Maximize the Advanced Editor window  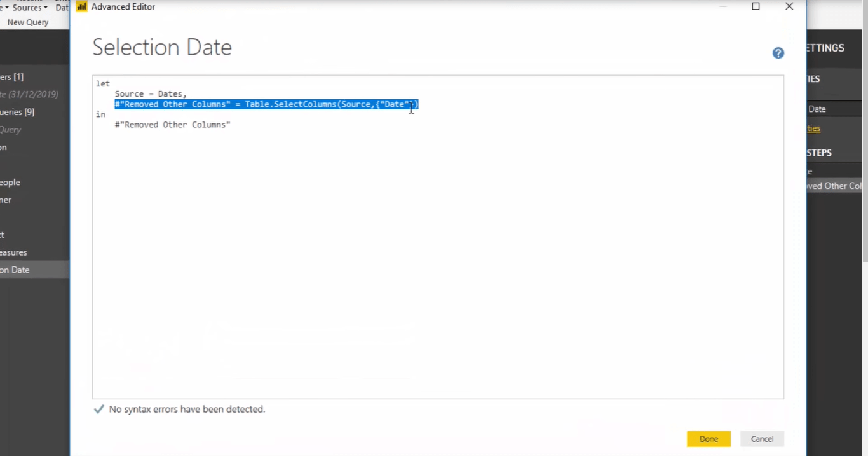(756, 6)
